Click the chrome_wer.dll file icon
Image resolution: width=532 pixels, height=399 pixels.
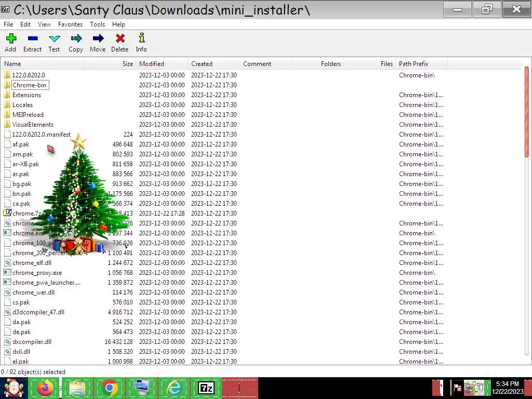pyautogui.click(x=7, y=292)
